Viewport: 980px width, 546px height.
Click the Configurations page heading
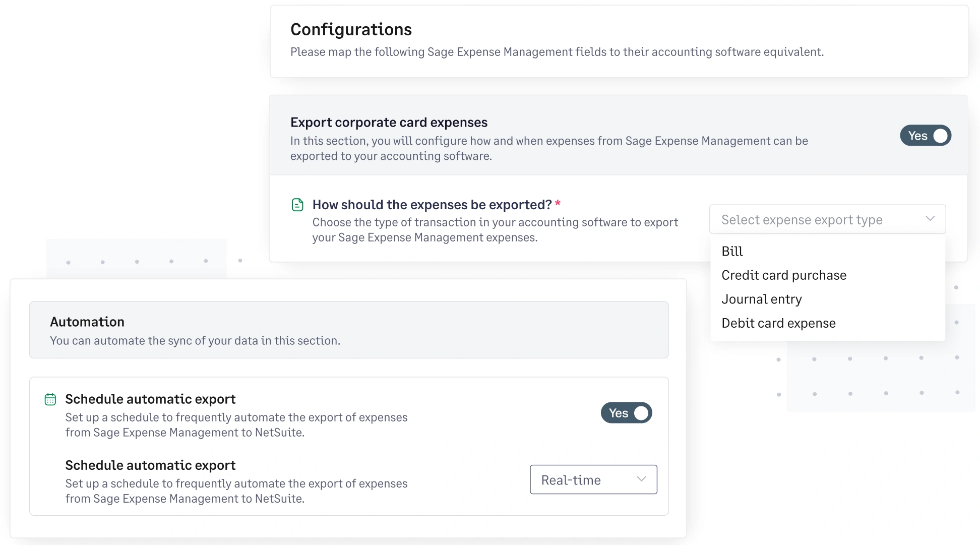coord(351,29)
